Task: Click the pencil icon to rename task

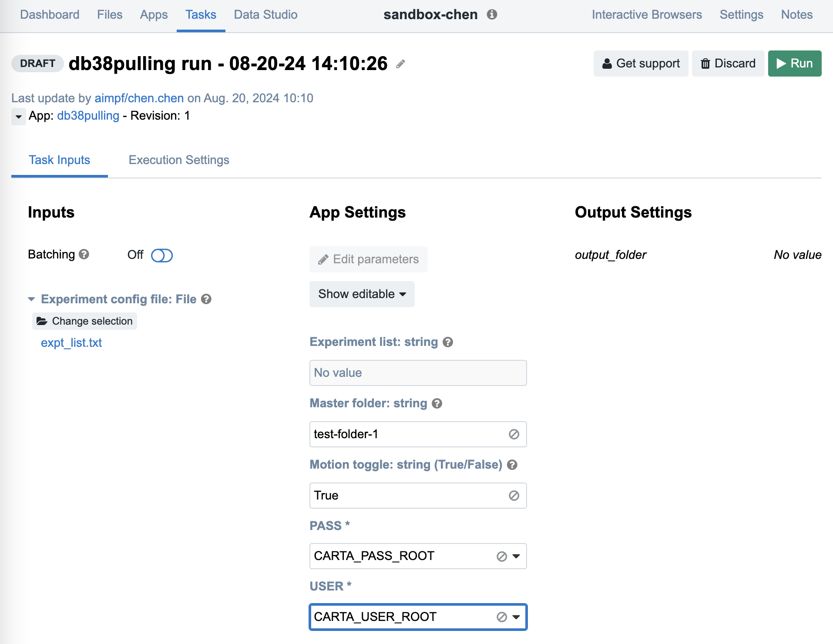Action: tap(400, 64)
